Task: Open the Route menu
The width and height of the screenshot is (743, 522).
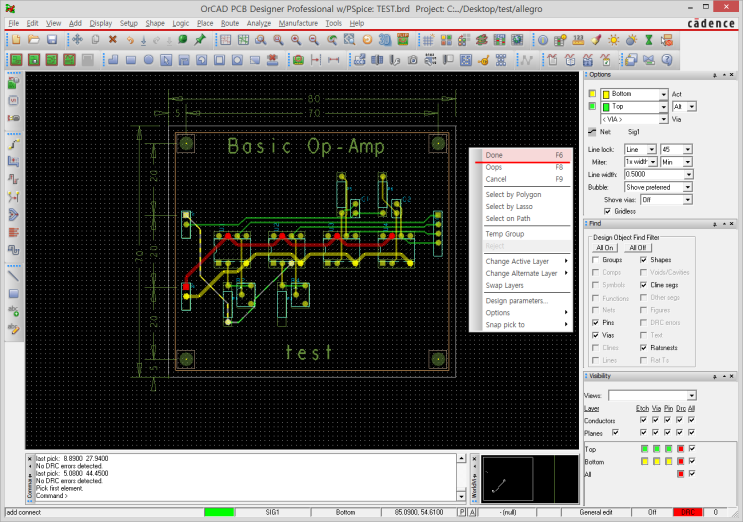Action: pos(230,22)
